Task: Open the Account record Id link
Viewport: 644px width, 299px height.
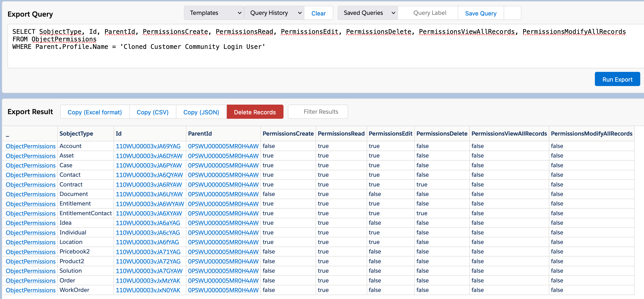Action: click(x=148, y=146)
